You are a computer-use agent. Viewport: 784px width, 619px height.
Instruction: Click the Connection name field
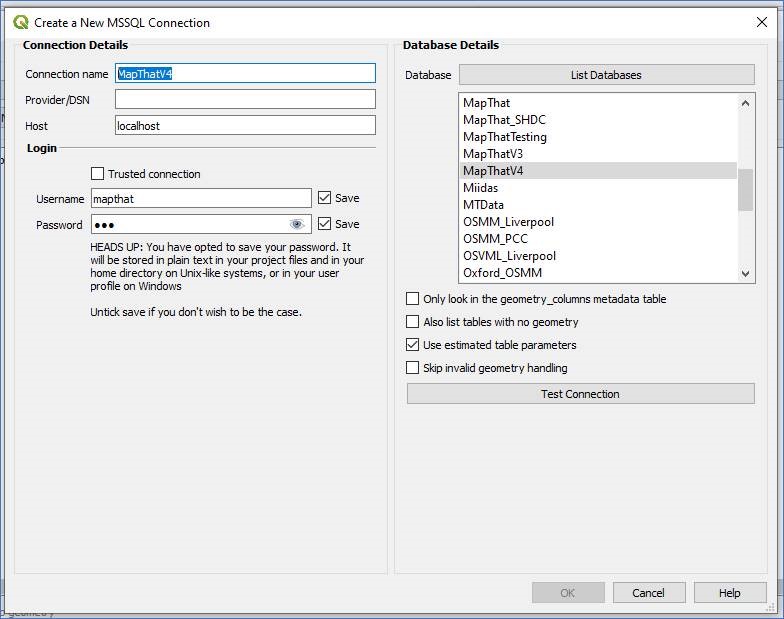(246, 74)
